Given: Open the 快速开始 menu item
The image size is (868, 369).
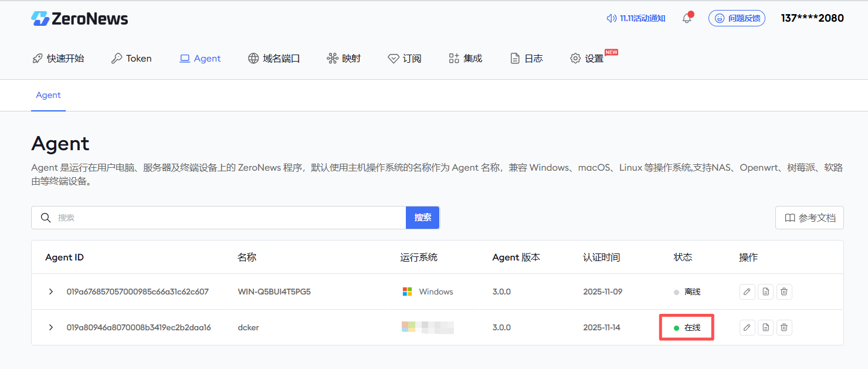Looking at the screenshot, I should tap(58, 59).
